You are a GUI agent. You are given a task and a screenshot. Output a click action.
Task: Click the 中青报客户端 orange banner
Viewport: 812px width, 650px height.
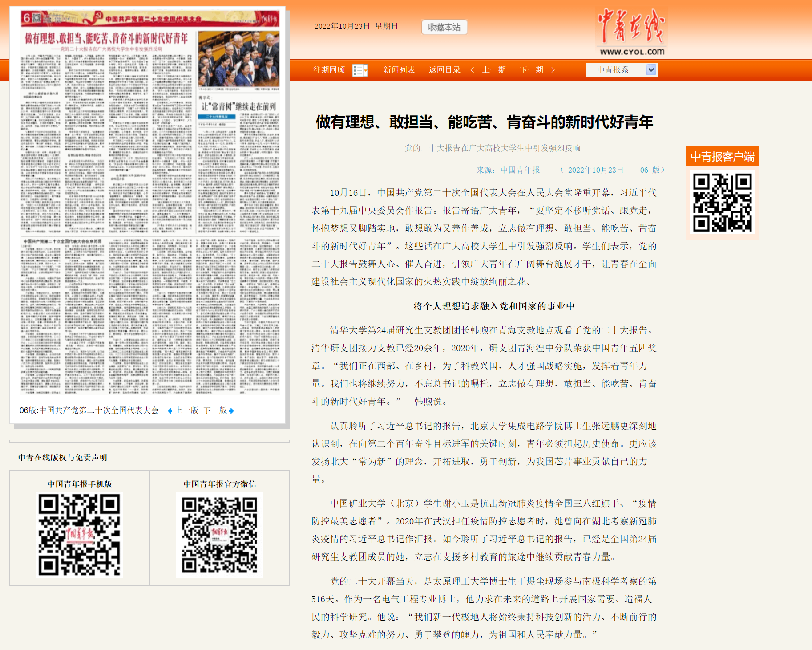pos(722,156)
